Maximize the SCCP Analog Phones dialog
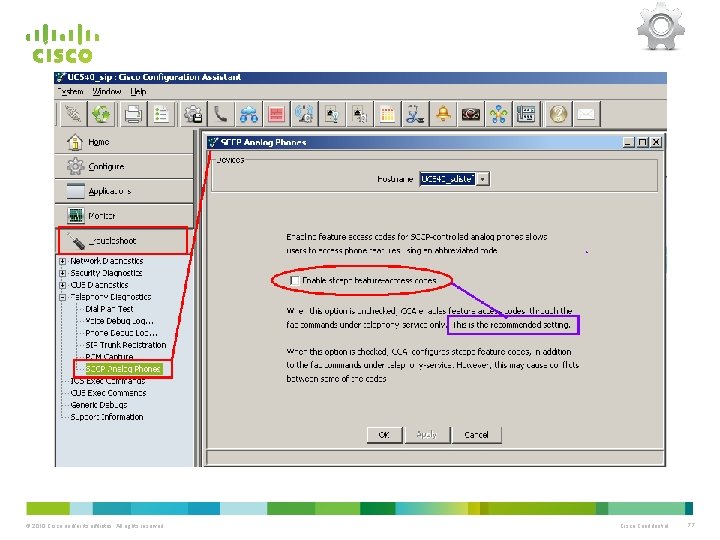The height and width of the screenshot is (540, 720). (643, 142)
